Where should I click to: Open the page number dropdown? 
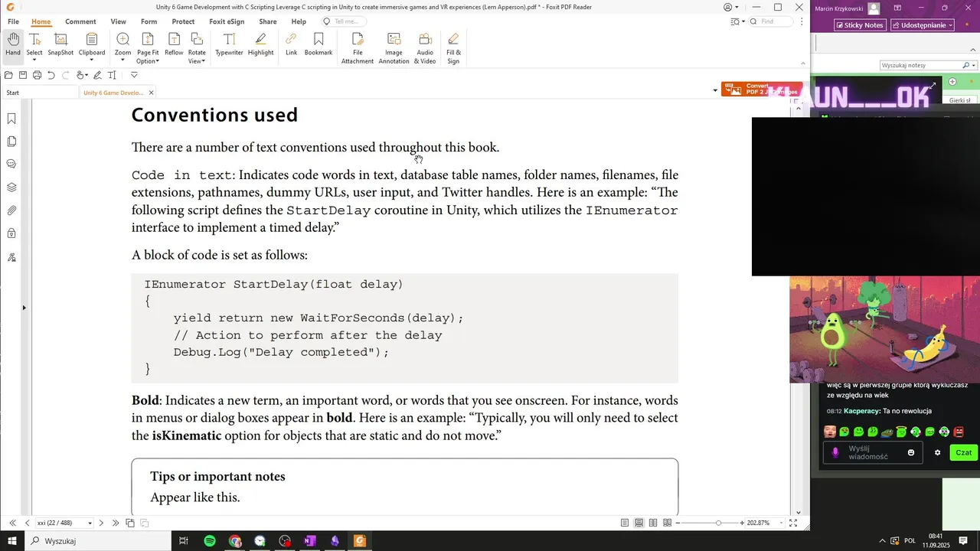pyautogui.click(x=90, y=523)
